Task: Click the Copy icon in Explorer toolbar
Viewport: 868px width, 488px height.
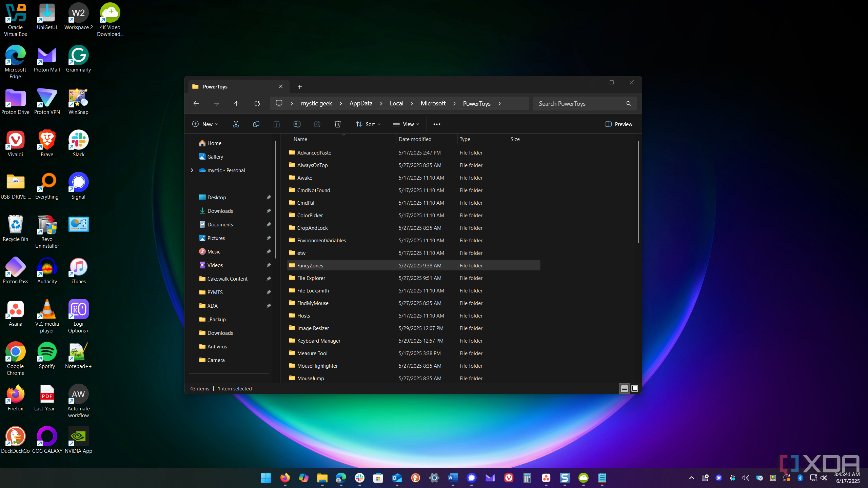Action: (x=256, y=124)
